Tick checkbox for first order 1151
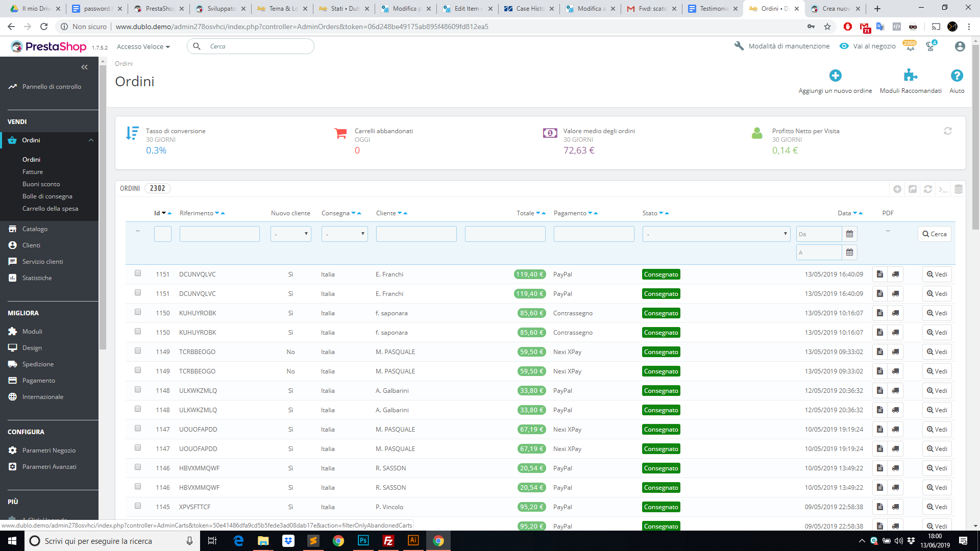 click(138, 273)
